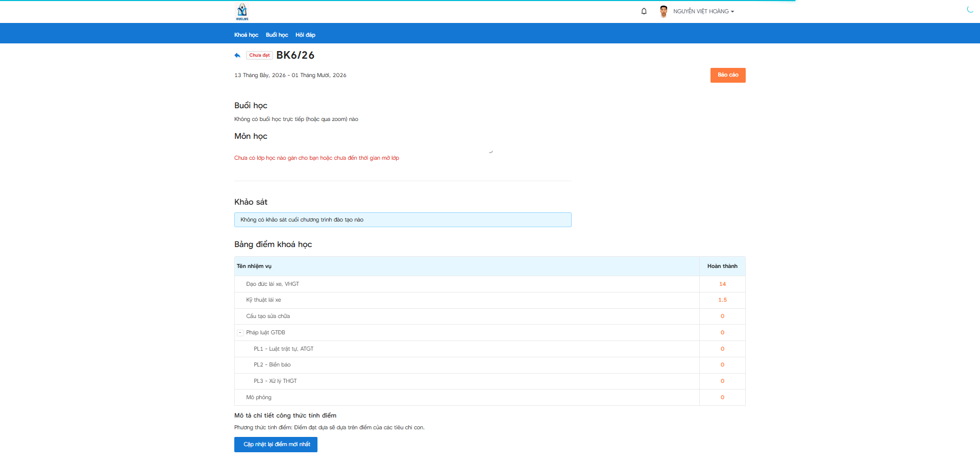Click the Buổi học section heading
980x465 pixels.
(251, 106)
